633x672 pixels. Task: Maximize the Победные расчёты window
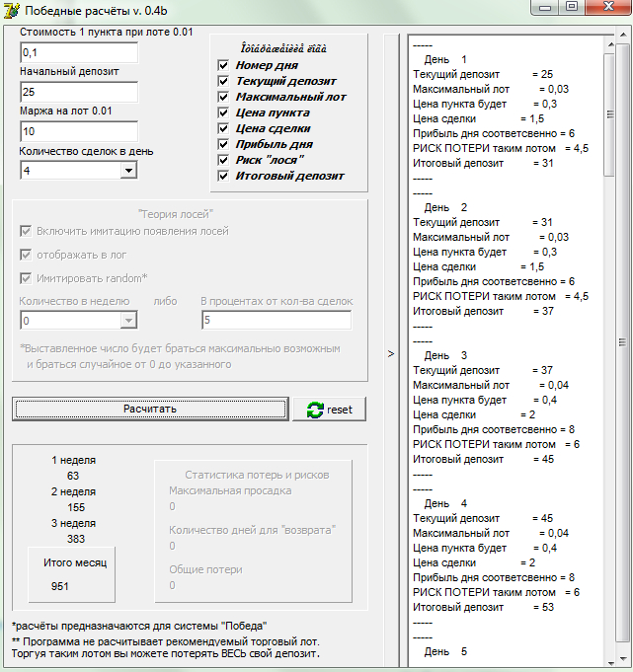click(571, 7)
